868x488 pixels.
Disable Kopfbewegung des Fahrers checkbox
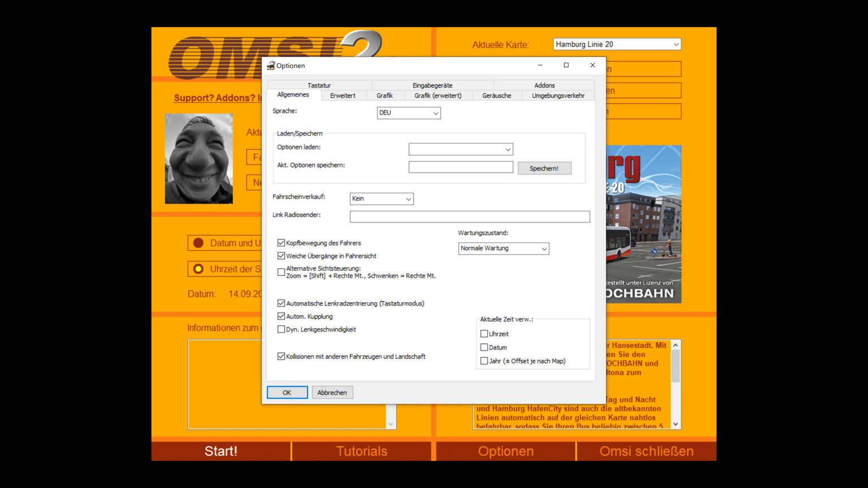click(281, 243)
